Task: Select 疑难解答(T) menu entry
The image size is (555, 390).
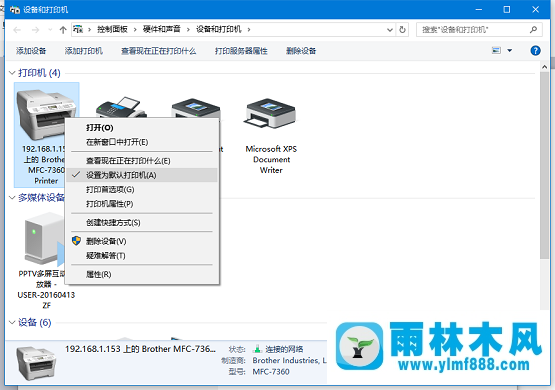Action: [142, 256]
